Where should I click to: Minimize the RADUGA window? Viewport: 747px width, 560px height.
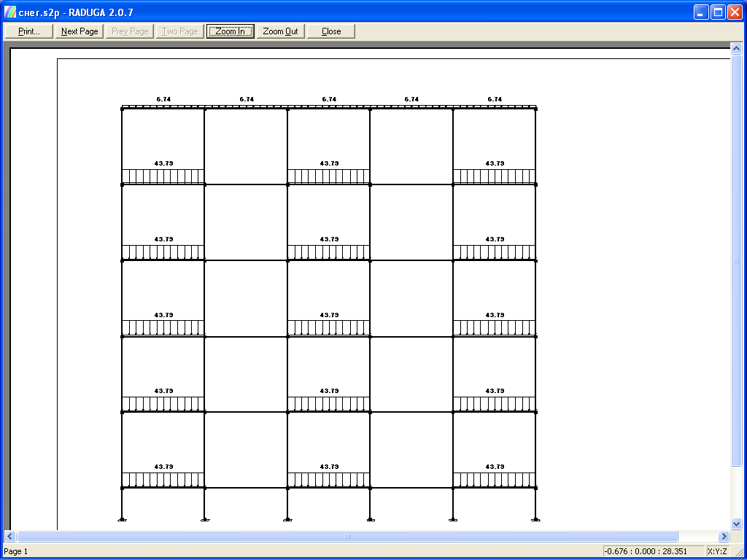coord(701,12)
